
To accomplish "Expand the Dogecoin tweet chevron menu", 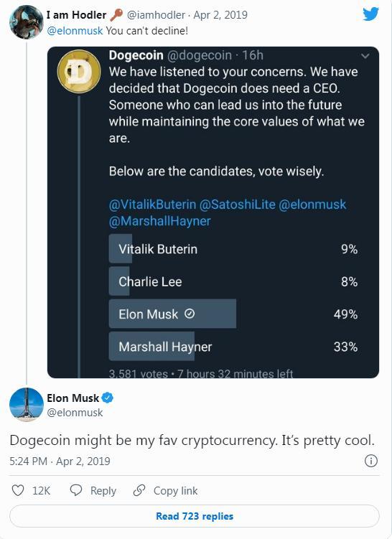I will (x=365, y=55).
